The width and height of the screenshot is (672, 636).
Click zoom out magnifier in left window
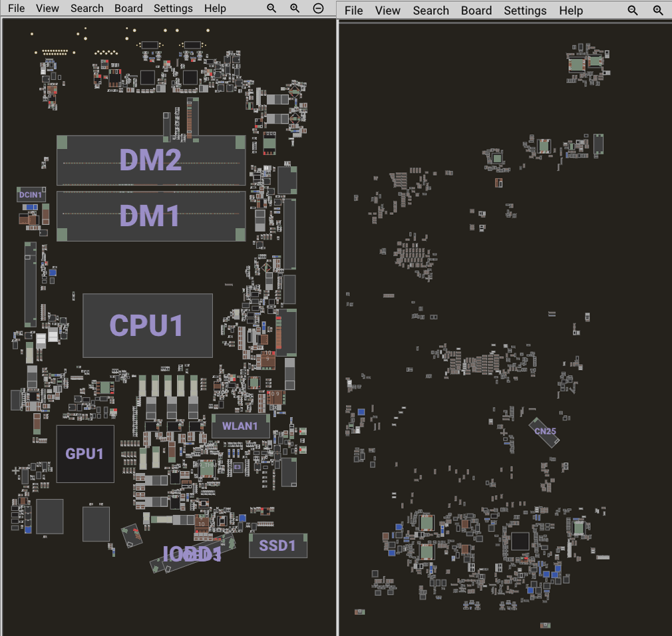[x=271, y=9]
